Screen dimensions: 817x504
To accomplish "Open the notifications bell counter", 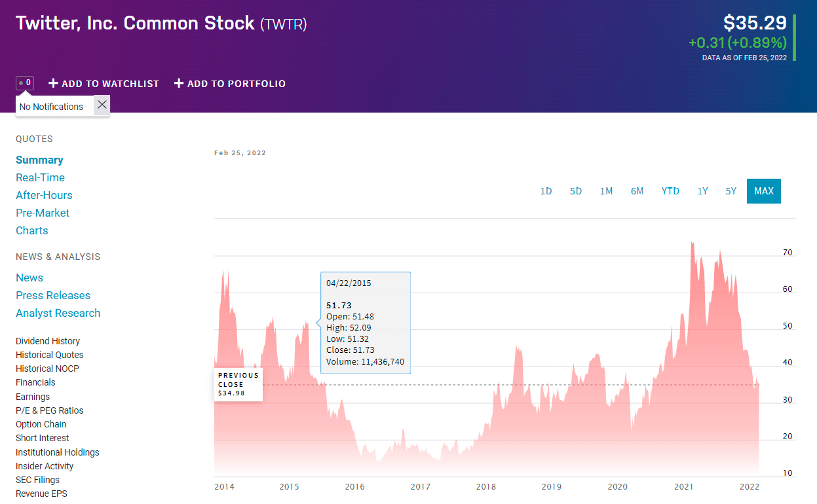I will coord(25,83).
